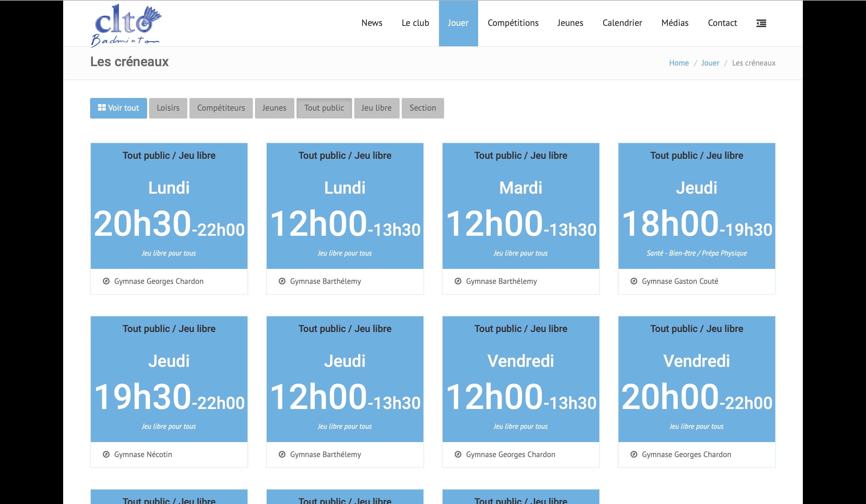Select the Jouer menu item
The height and width of the screenshot is (504, 866).
[458, 23]
